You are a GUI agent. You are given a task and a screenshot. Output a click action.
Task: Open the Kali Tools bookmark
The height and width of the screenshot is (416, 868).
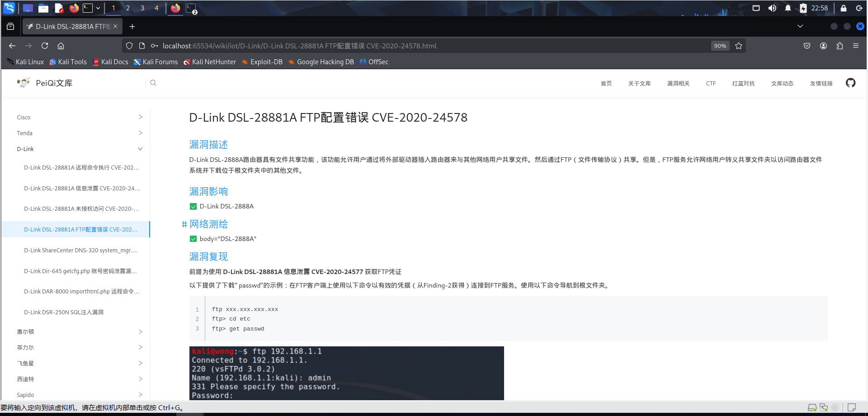(68, 62)
